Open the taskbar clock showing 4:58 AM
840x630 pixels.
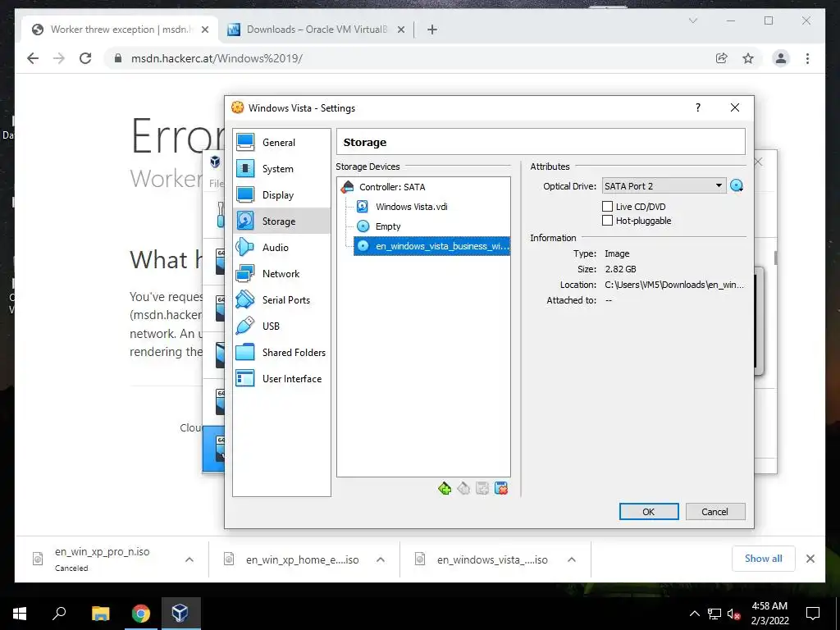pyautogui.click(x=769, y=614)
